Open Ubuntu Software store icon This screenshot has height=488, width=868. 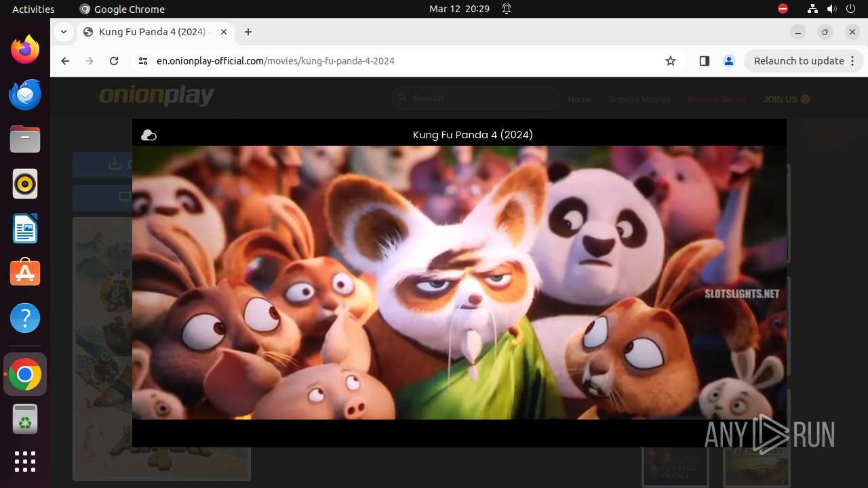point(25,272)
